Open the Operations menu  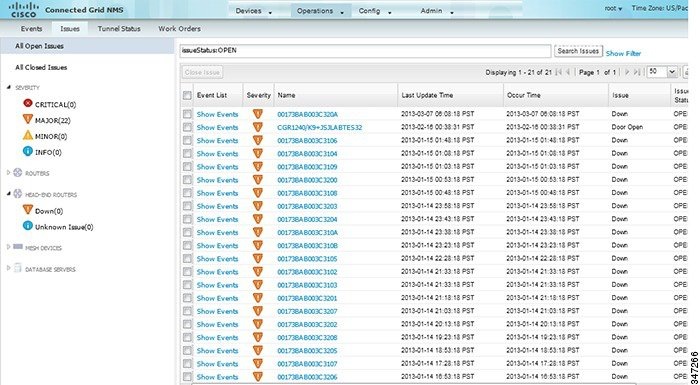320,11
